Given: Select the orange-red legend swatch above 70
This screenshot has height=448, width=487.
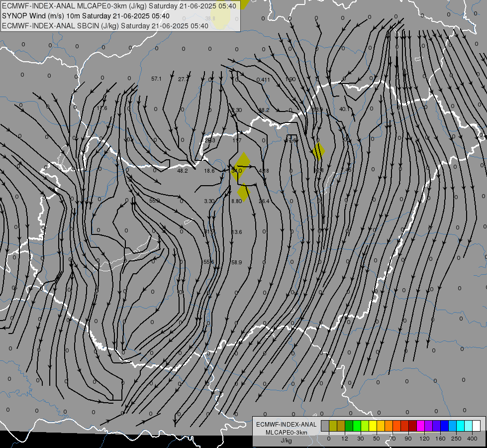Looking at the screenshot, I should coord(397,426).
